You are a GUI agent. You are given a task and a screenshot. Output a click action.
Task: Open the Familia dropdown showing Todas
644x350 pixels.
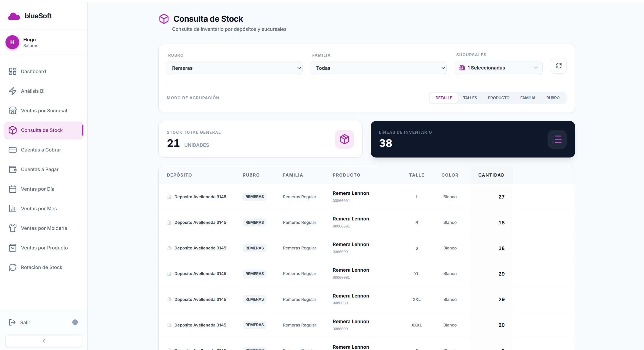(379, 68)
